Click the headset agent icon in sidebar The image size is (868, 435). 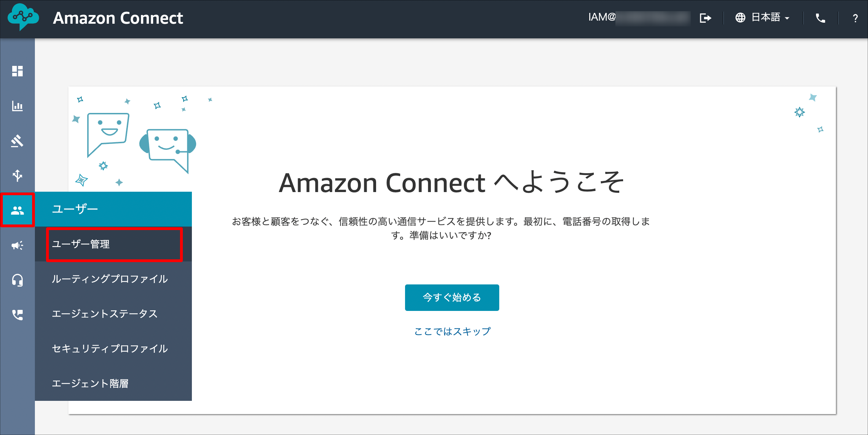pyautogui.click(x=17, y=280)
